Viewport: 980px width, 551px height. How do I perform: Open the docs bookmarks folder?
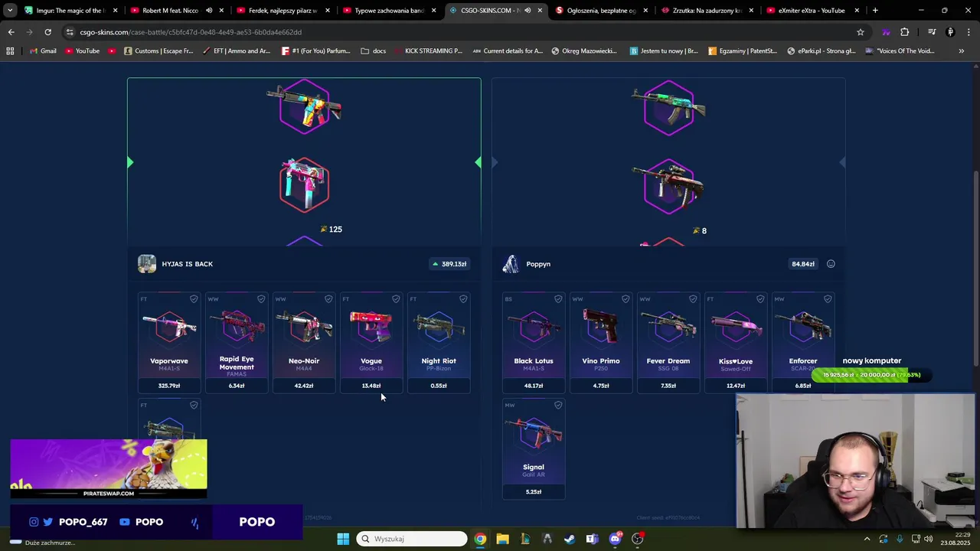tap(374, 51)
